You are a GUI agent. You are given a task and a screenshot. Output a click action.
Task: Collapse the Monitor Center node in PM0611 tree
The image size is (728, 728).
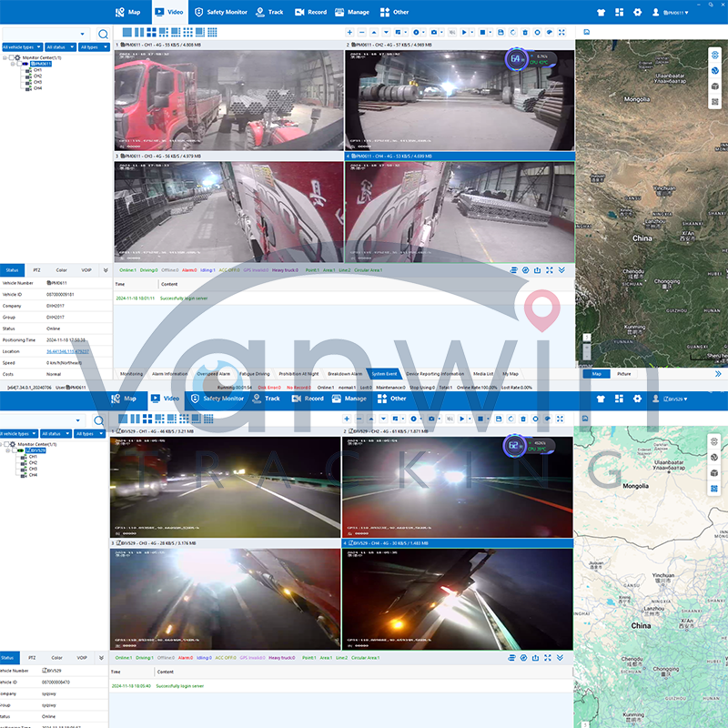[x=5, y=57]
